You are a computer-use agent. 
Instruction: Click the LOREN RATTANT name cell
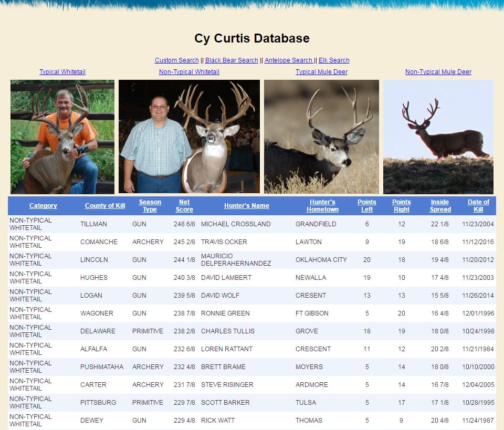227,349
